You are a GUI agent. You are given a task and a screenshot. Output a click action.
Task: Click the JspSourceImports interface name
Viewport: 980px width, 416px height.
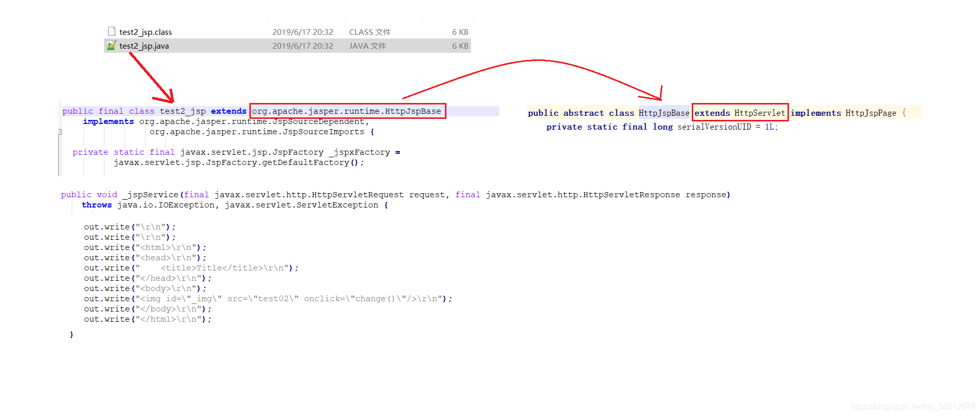point(324,132)
